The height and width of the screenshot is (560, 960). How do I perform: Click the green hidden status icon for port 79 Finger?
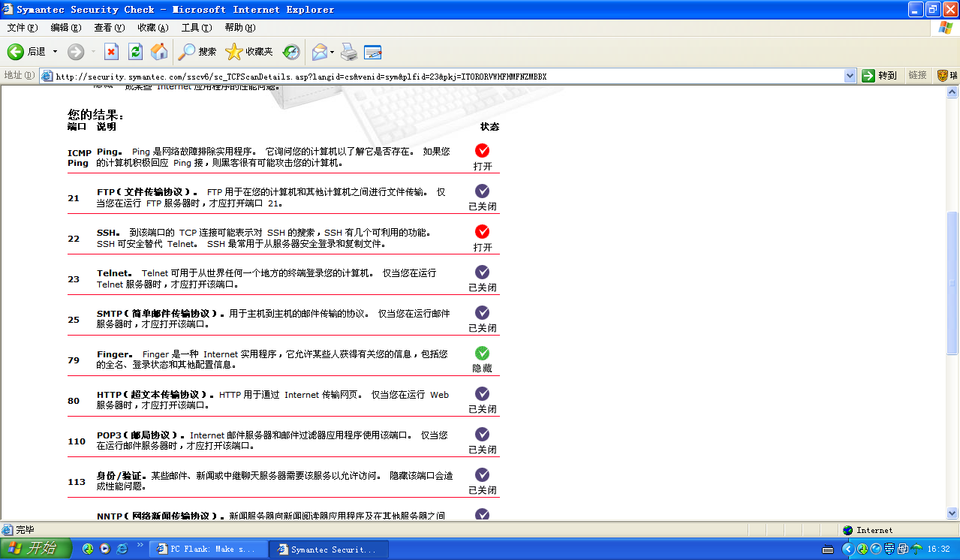point(483,353)
